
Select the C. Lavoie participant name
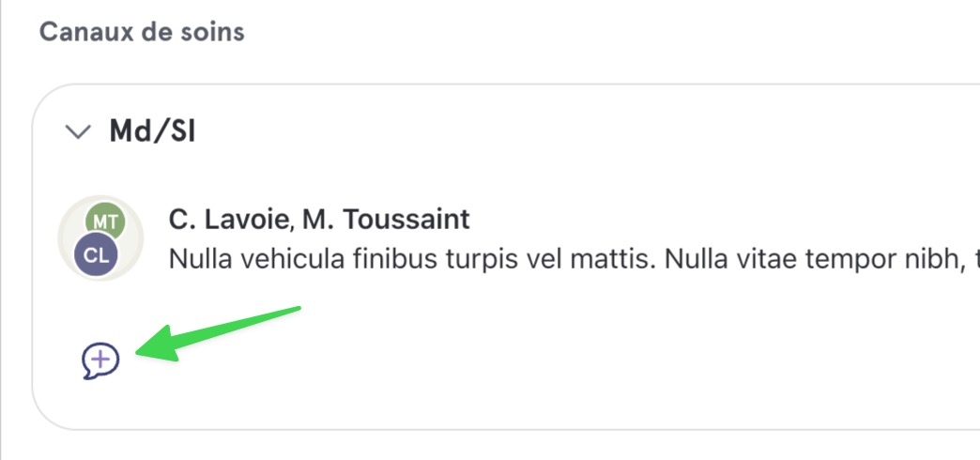(x=229, y=220)
